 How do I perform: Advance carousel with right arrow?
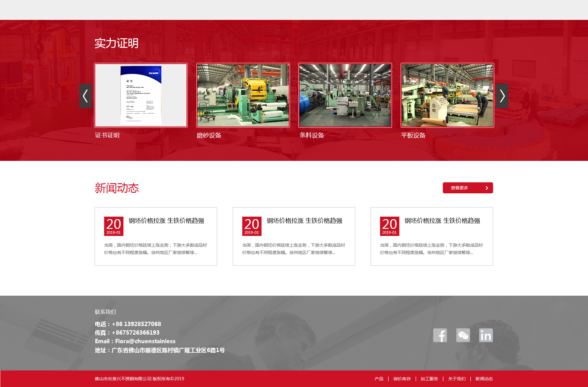[x=502, y=96]
